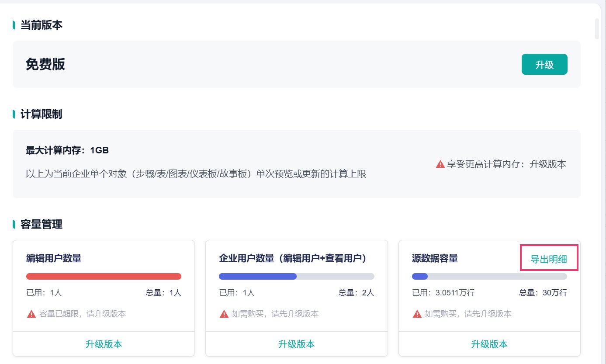Click warning icon beside 享受更高计算内存
Viewport: 606px width, 364px height.
[x=440, y=164]
